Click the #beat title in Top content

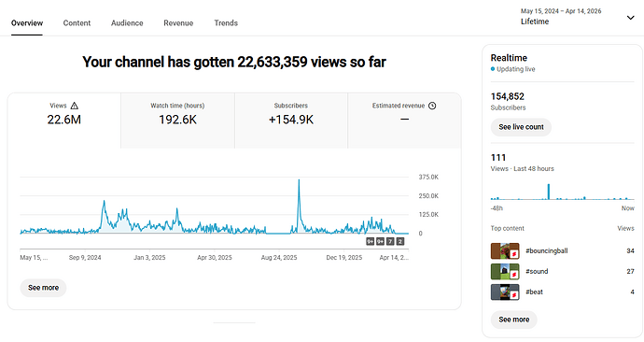pyautogui.click(x=535, y=292)
